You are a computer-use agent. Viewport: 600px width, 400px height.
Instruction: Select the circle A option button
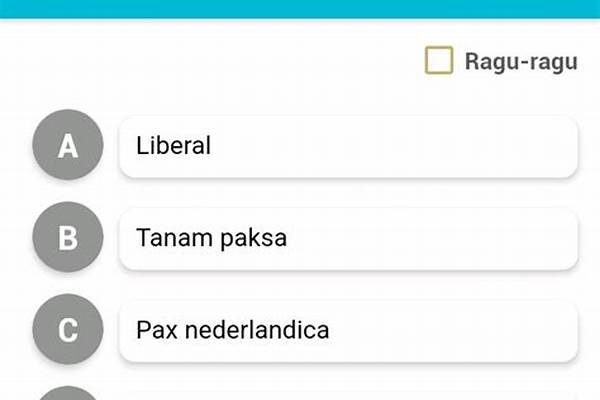pos(68,146)
